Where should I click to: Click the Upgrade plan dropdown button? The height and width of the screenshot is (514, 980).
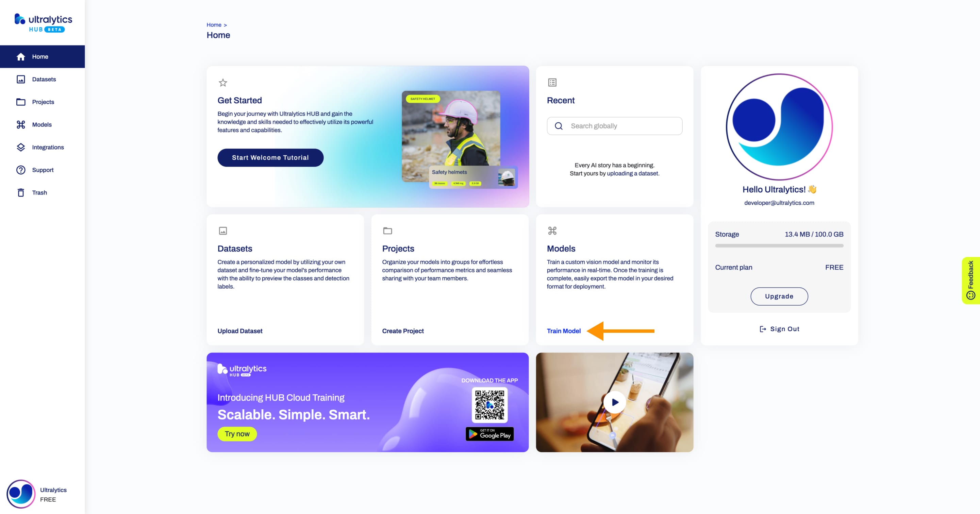779,296
